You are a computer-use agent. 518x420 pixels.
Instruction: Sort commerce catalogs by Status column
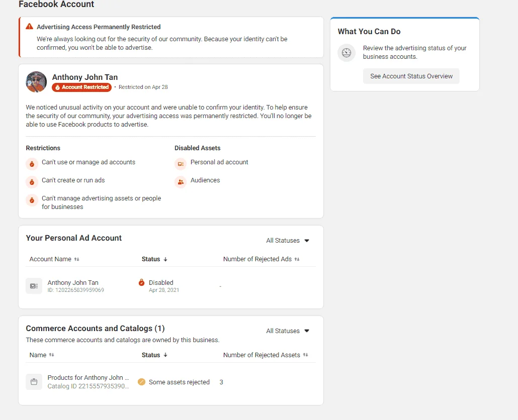154,355
